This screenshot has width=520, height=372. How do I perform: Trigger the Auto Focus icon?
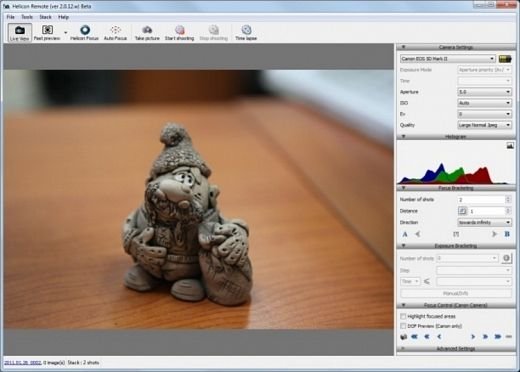[x=115, y=33]
